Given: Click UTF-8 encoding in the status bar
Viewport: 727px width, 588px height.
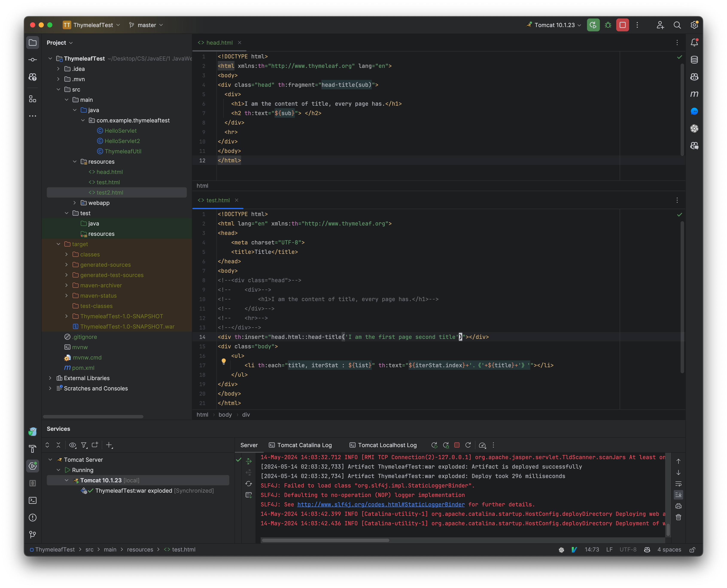Looking at the screenshot, I should tap(628, 549).
